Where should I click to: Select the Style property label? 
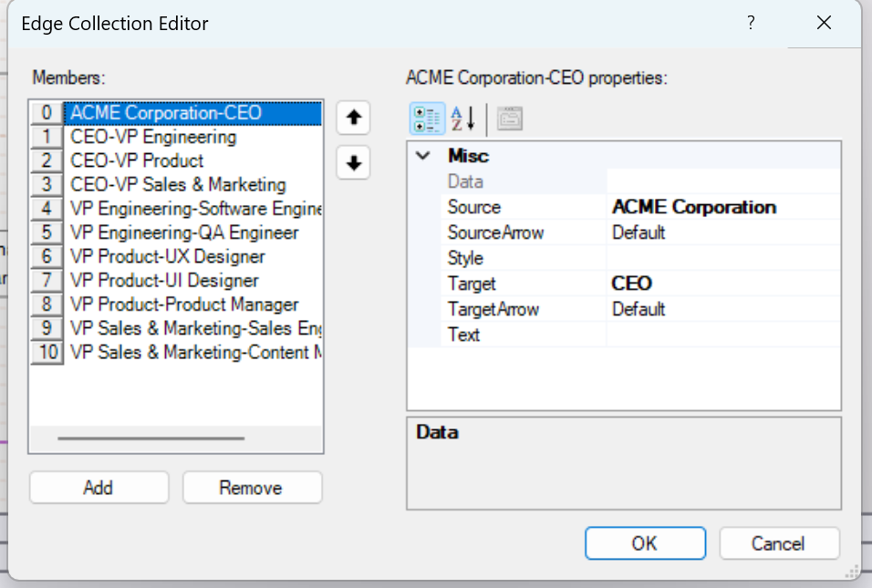[465, 258]
